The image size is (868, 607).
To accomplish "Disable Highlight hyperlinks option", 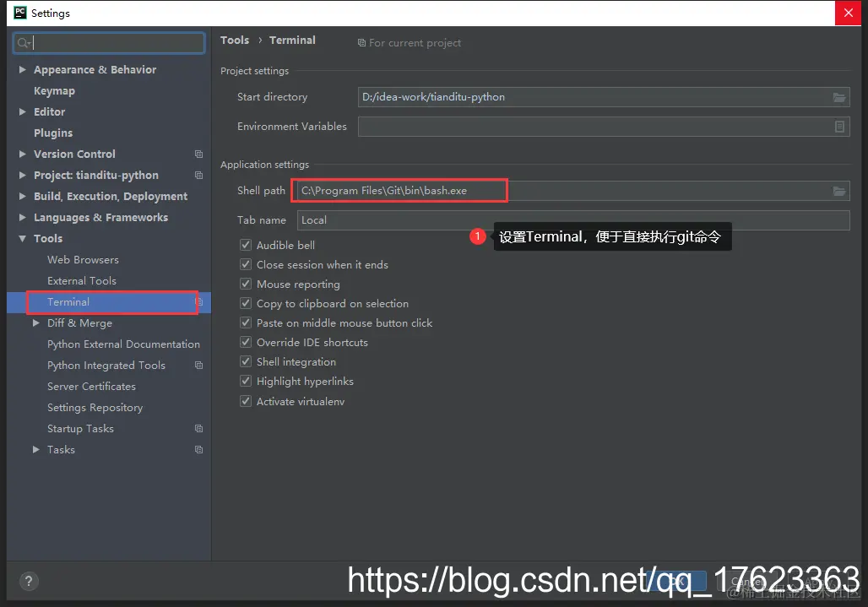I will (246, 382).
